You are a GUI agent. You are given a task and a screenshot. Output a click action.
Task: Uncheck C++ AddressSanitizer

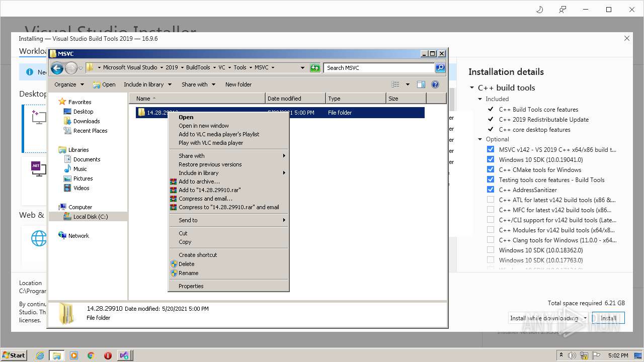click(491, 190)
